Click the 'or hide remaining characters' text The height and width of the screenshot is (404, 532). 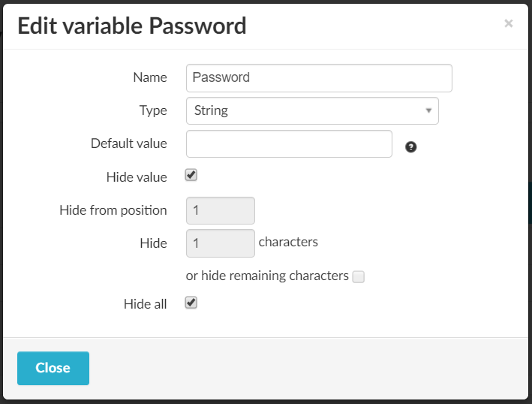pos(267,276)
